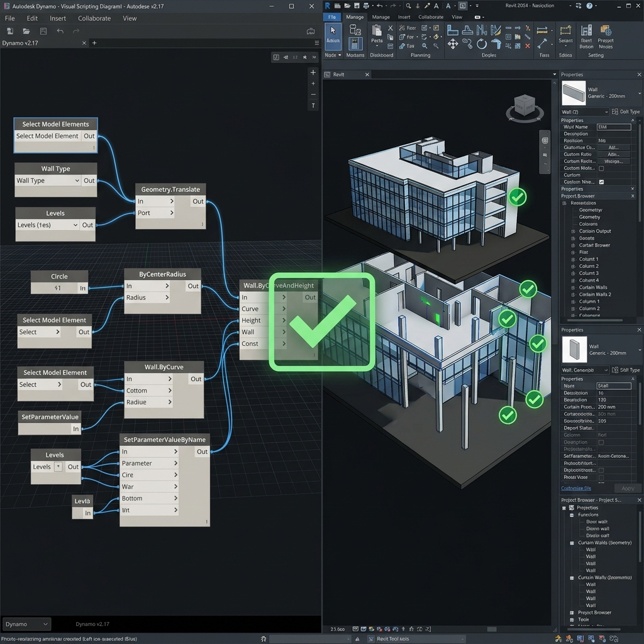Click the ViewCube in the Revit 3D view
Viewport: 644px width, 644px height.
[x=525, y=107]
